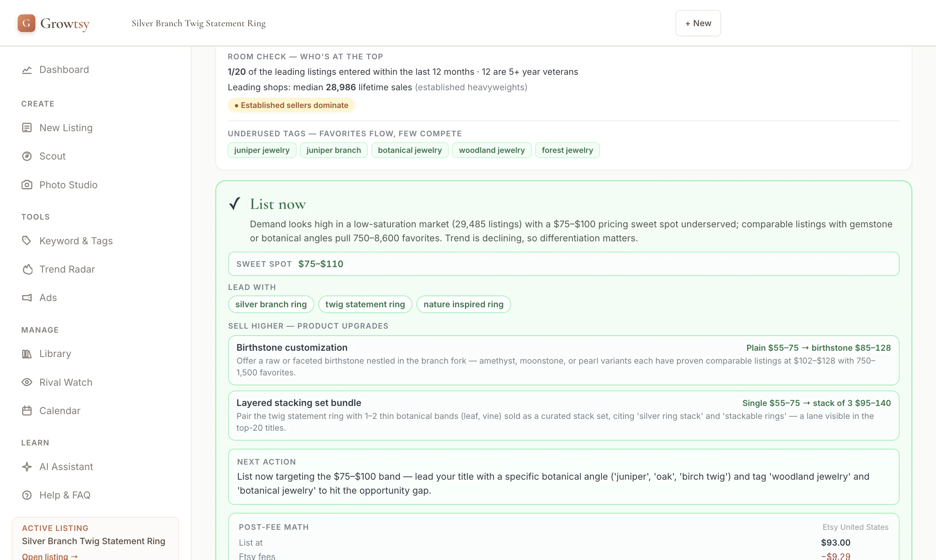Go to Dashboard in sidebar
Screen dimensions: 936x560
tap(64, 70)
